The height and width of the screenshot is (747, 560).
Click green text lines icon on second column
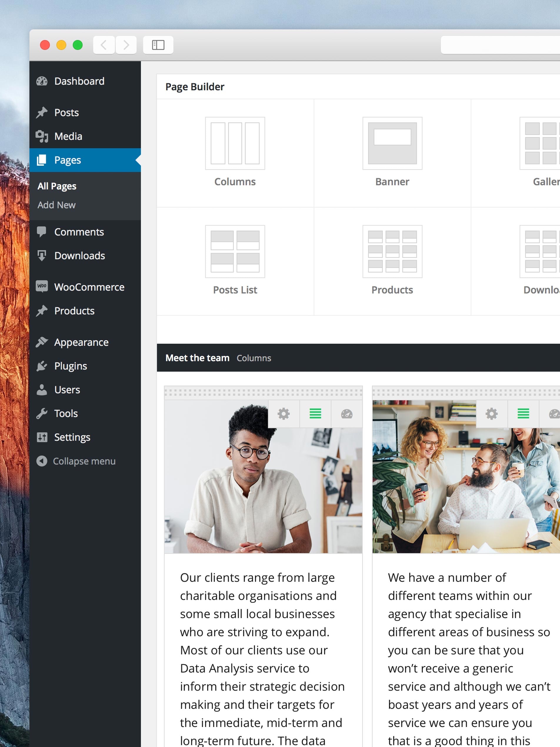point(523,414)
